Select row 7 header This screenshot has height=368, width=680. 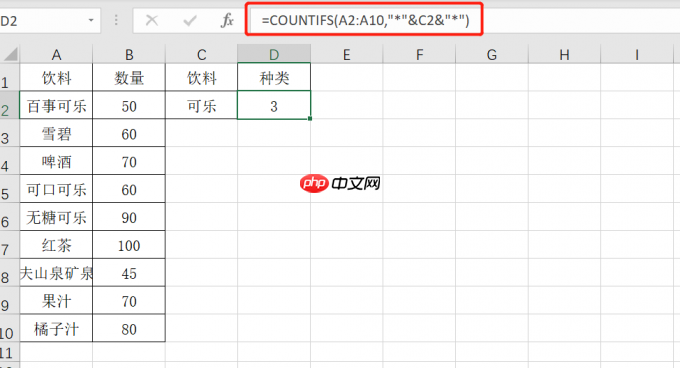click(10, 244)
